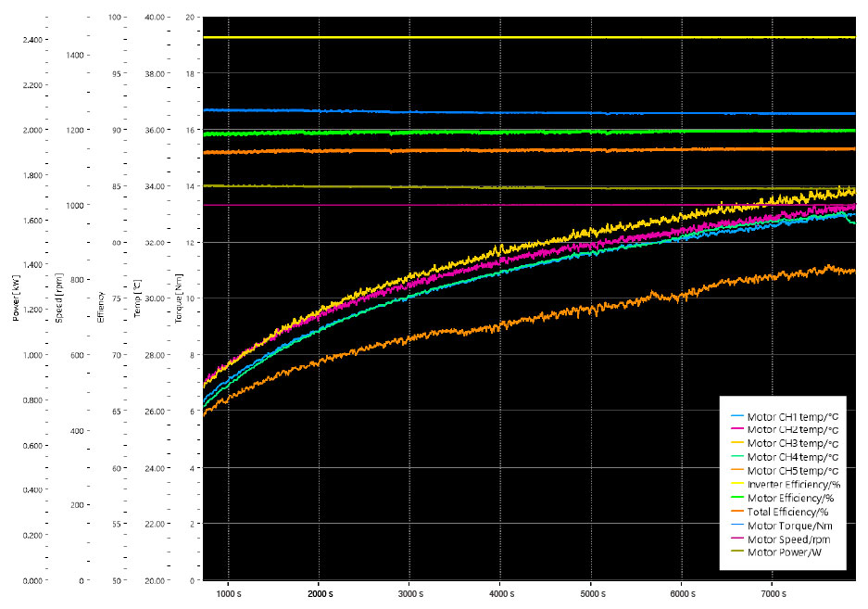868x609 pixels.
Task: Click the green Motor Efficiency legend swatch
Action: pos(736,497)
